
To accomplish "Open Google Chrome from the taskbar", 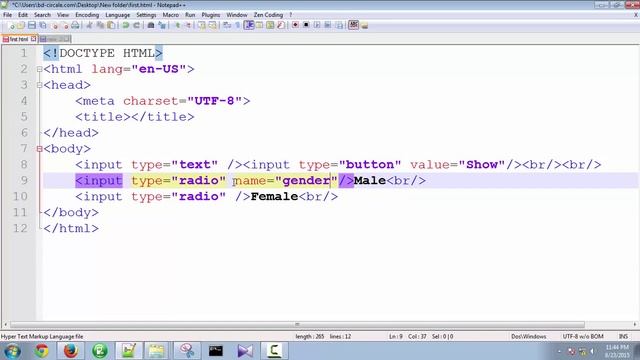I will 41,351.
